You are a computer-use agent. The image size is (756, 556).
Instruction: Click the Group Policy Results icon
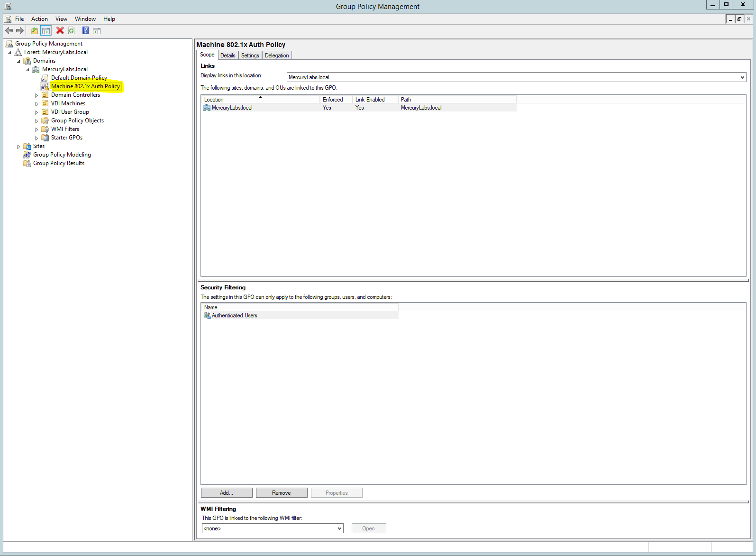27,163
